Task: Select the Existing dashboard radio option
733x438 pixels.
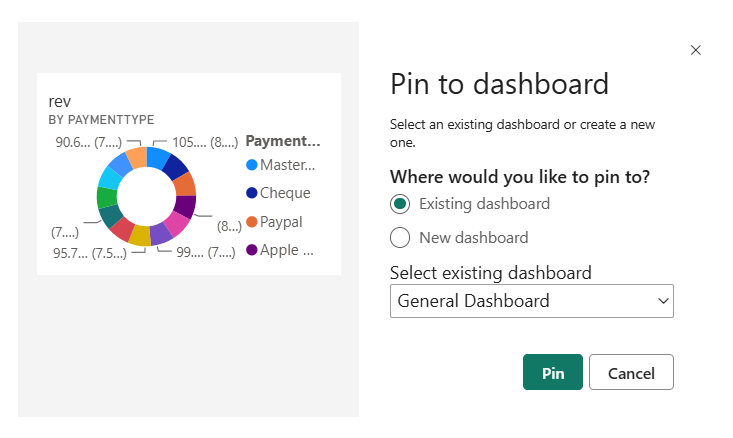Action: click(400, 204)
